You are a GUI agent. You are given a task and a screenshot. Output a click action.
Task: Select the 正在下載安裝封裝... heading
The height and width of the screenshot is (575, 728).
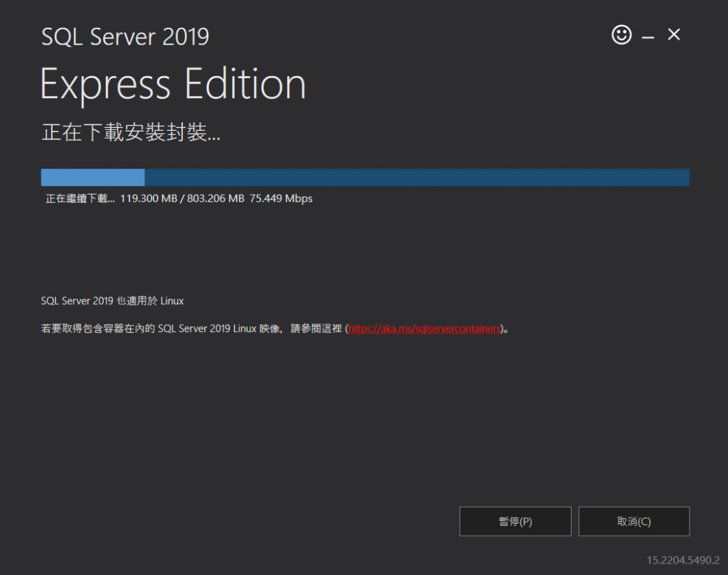[131, 132]
